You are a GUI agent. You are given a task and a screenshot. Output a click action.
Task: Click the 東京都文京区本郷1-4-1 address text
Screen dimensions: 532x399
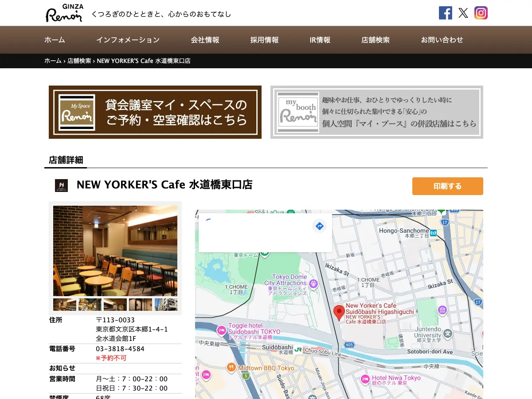tap(132, 329)
